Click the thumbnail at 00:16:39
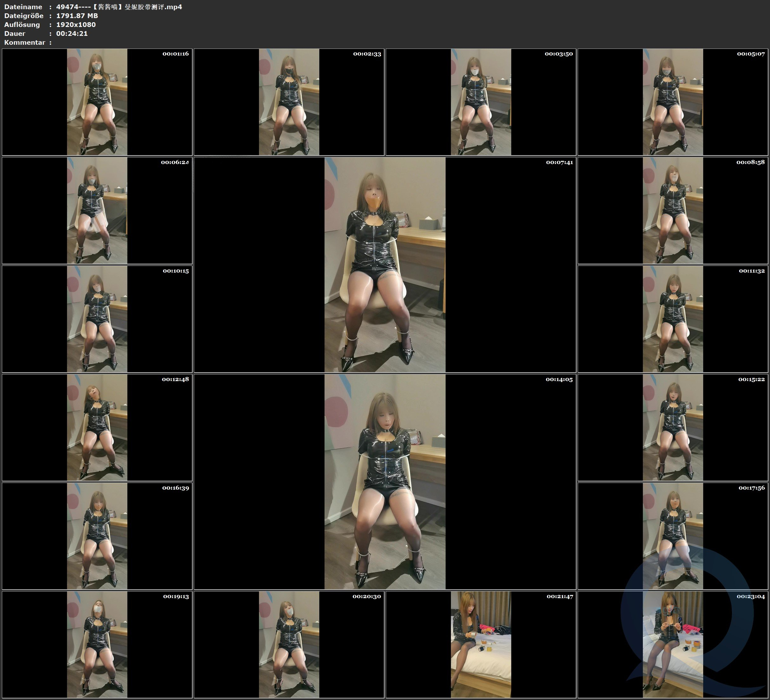Viewport: 770px width, 700px height. pos(97,536)
